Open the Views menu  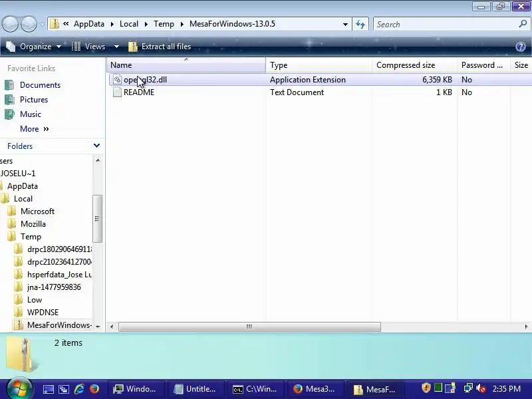(89, 47)
